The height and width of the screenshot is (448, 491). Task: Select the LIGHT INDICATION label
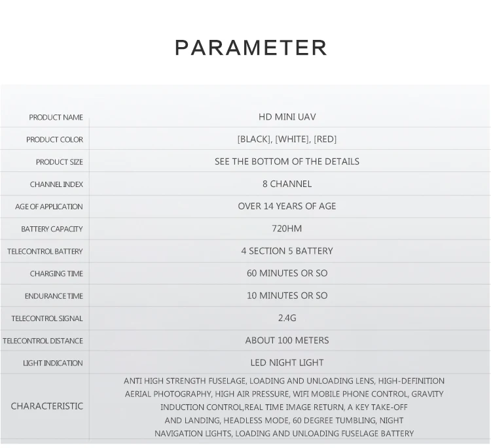(53, 363)
